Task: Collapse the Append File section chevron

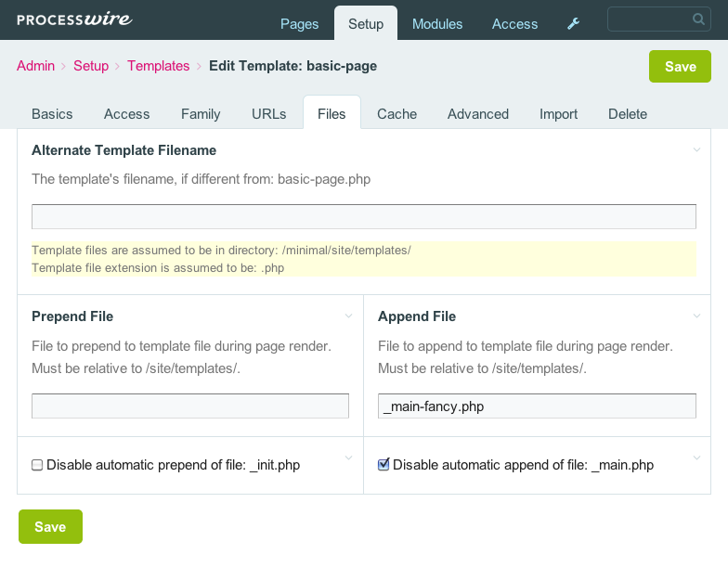Action: [696, 316]
